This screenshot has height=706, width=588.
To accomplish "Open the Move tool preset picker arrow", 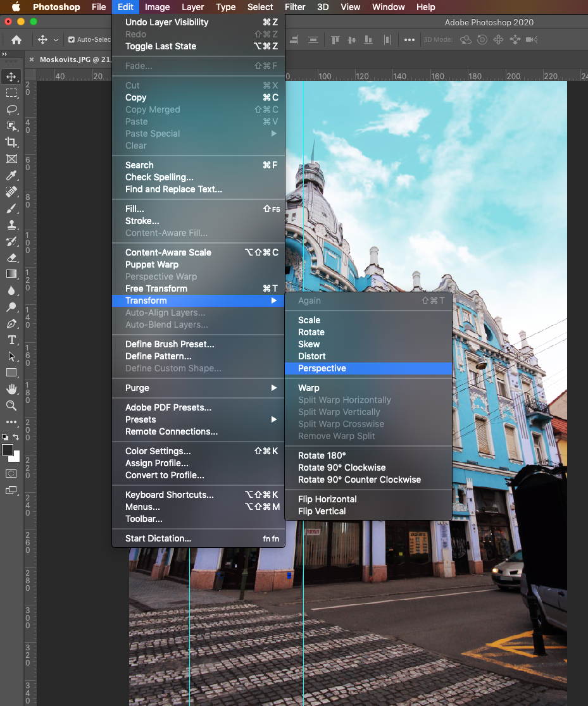I will 56,40.
